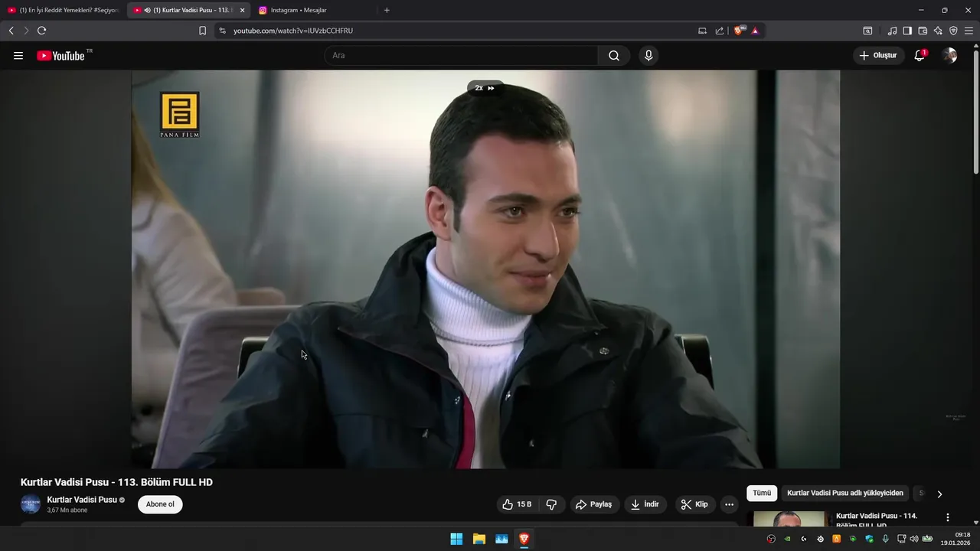This screenshot has width=980, height=551.
Task: Go forward in browser history
Action: click(x=26, y=31)
